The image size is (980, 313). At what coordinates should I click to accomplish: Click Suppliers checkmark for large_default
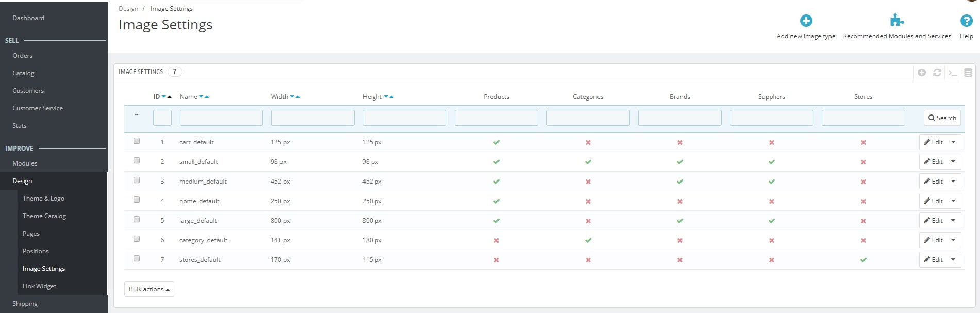[x=772, y=221]
